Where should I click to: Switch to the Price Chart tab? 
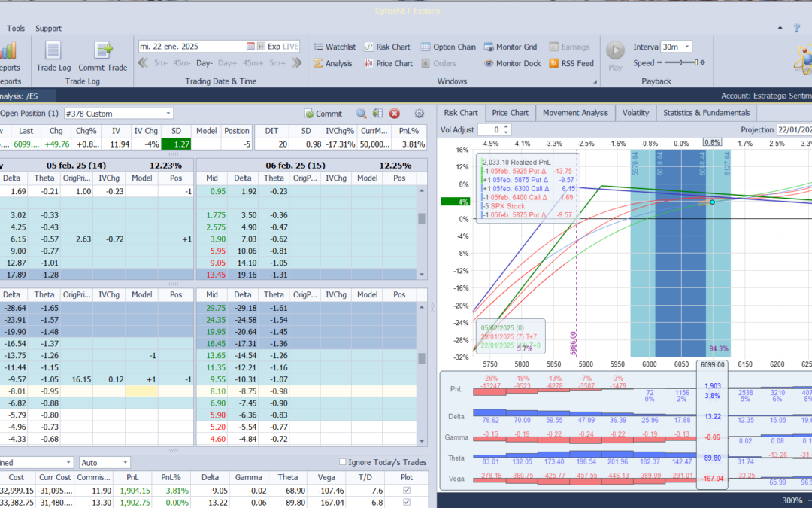510,112
